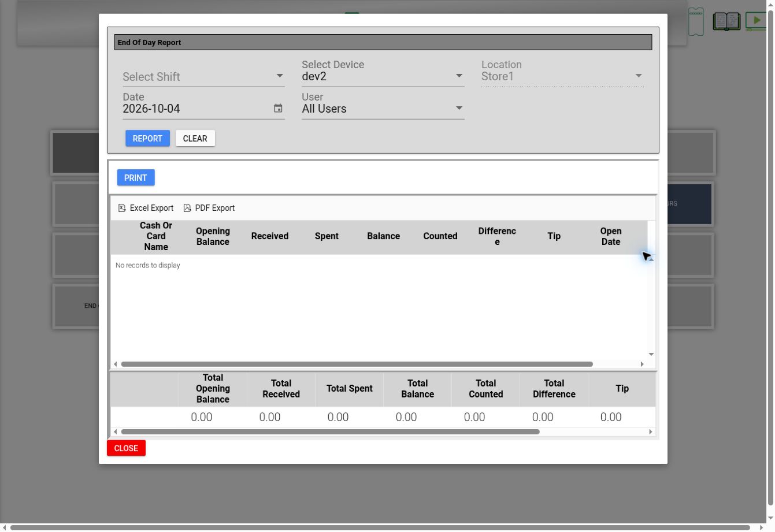This screenshot has height=532, width=775.
Task: Click the down arrow of records vertical scrollbar
Action: pos(651,354)
